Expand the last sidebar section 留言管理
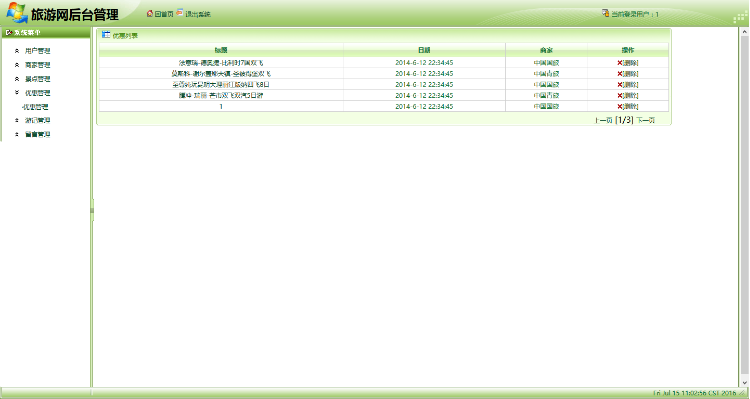 click(37, 134)
